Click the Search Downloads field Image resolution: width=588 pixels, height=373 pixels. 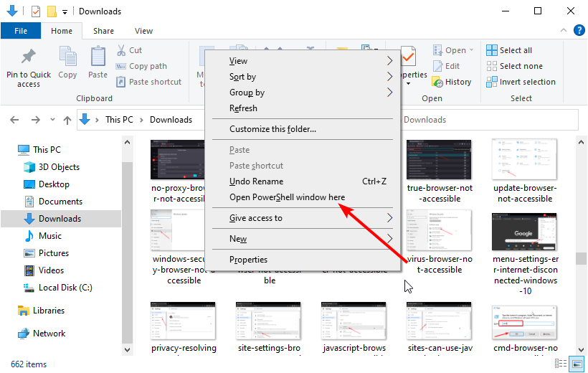(x=489, y=120)
